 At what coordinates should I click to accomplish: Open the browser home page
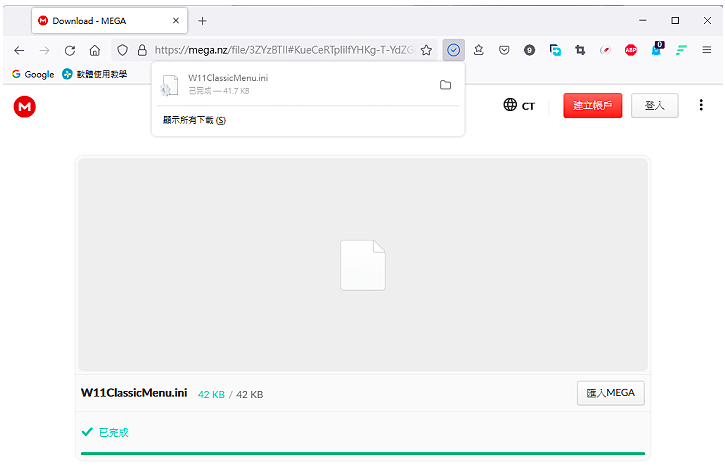tap(95, 50)
